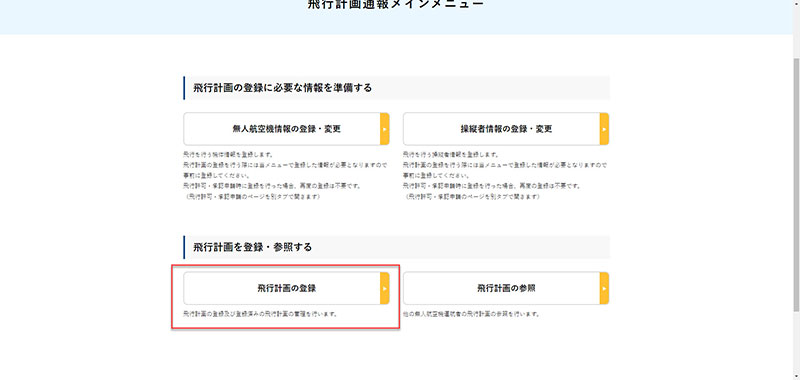
Task: Click yellow arrow on 飛行計画の参照
Action: (604, 288)
